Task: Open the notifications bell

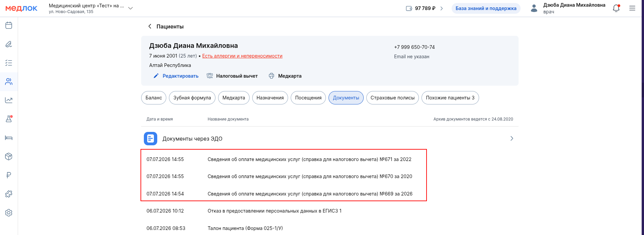Action: pyautogui.click(x=616, y=8)
